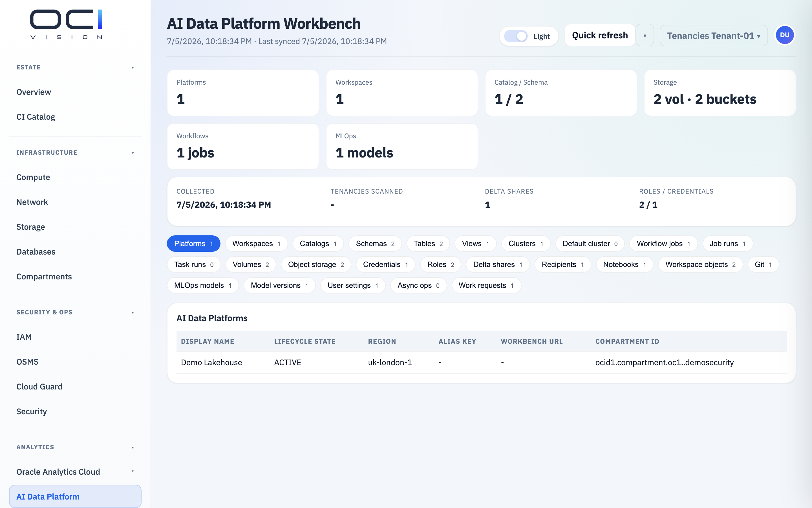
Task: Click the MLOps 1 models card
Action: point(402,146)
